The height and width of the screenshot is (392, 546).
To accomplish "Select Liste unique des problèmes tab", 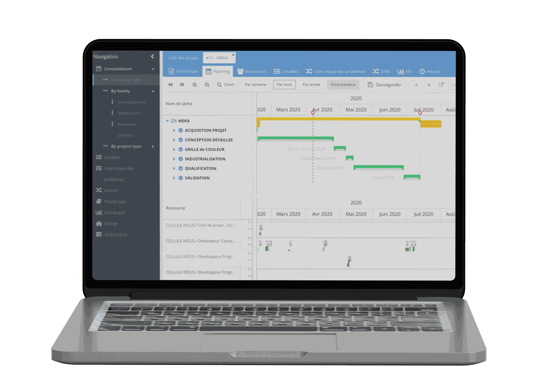I will pyautogui.click(x=339, y=71).
